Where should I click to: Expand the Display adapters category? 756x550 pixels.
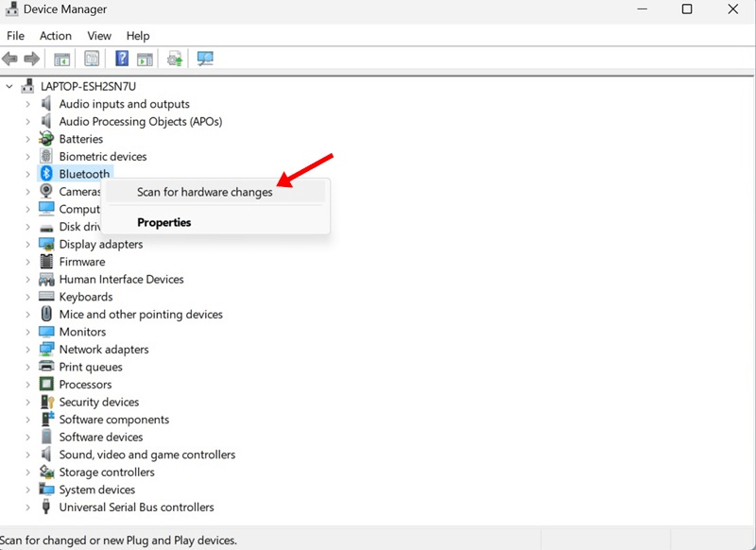point(28,245)
